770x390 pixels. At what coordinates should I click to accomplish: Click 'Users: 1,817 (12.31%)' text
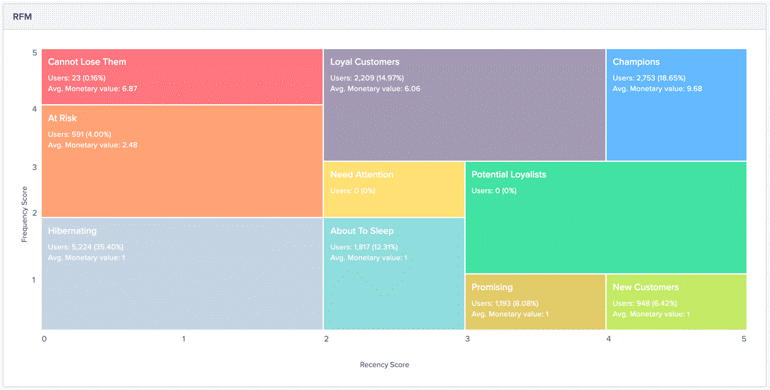click(364, 247)
